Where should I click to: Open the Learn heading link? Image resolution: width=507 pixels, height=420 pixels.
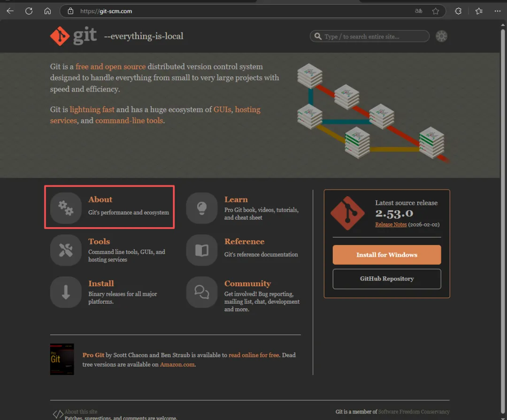(236, 199)
